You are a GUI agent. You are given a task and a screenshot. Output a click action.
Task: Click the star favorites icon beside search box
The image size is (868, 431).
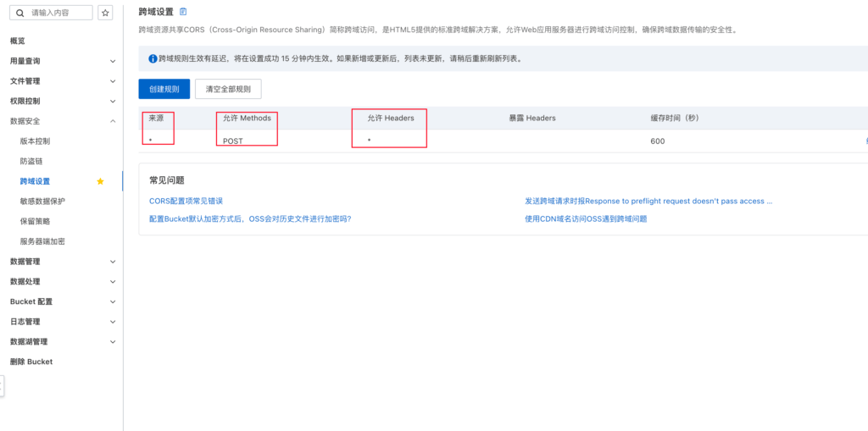[105, 13]
